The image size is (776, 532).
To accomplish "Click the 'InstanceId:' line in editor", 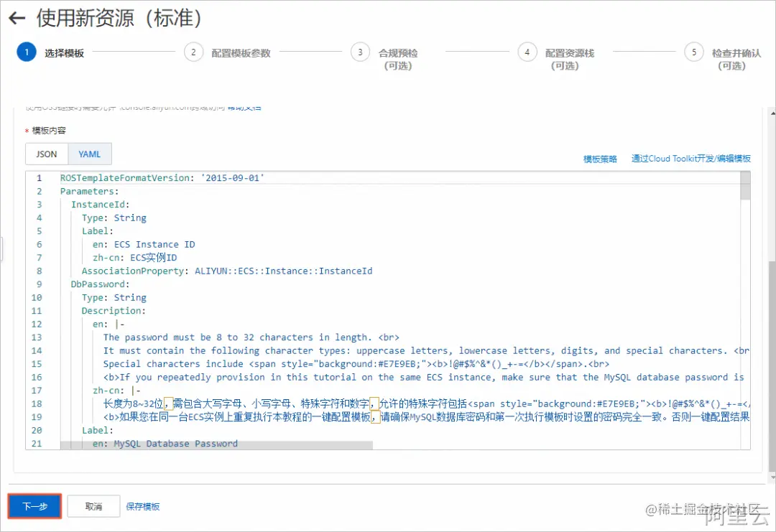I will click(101, 205).
